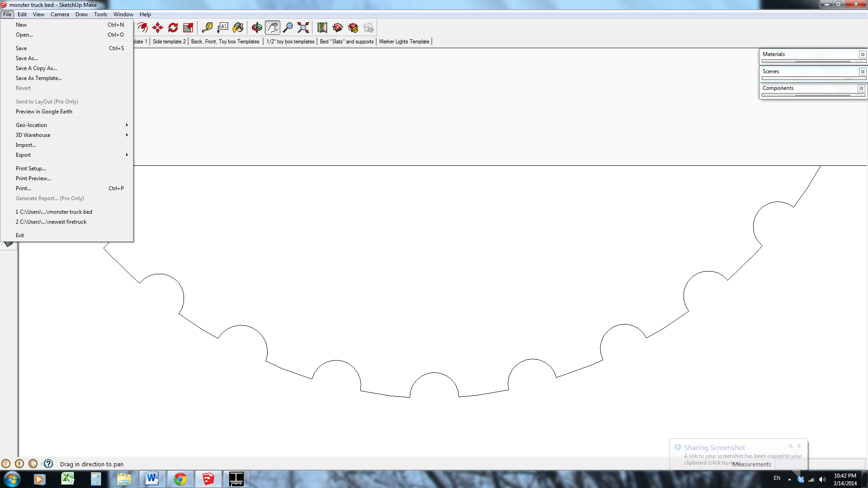This screenshot has height=488, width=868.
Task: Switch to Side template 2 scene tab
Action: (x=169, y=42)
